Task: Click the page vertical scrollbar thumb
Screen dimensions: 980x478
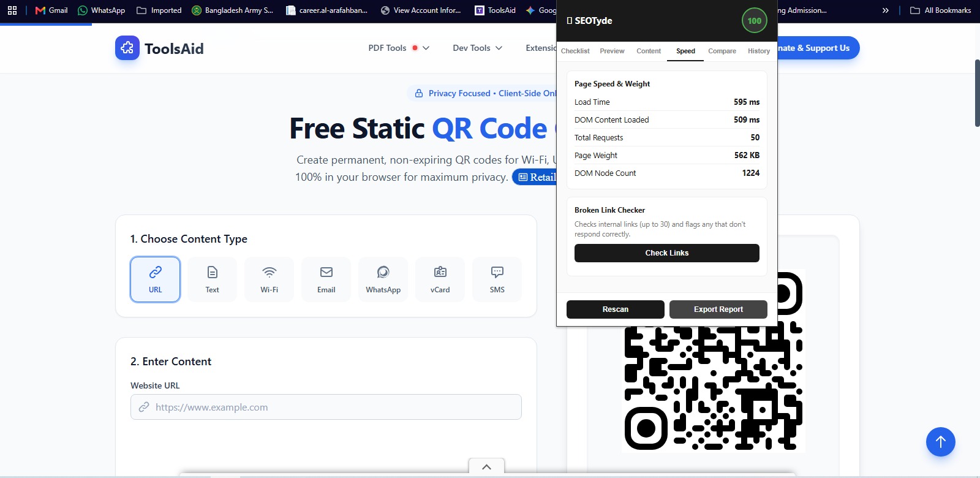Action: coord(977,93)
